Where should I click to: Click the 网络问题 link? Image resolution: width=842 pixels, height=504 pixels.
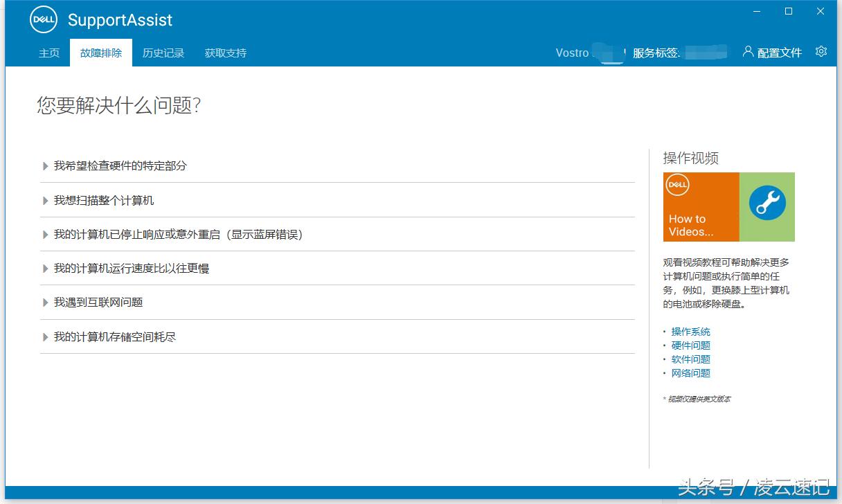point(690,372)
